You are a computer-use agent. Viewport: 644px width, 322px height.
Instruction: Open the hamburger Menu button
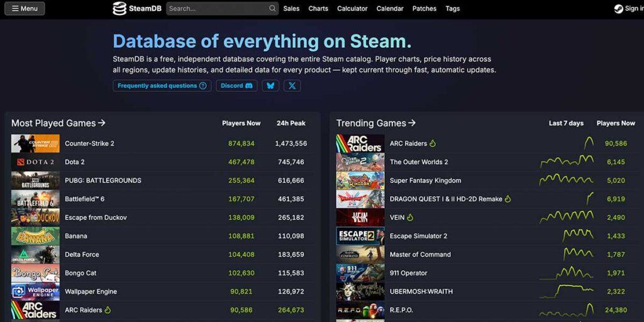pos(25,8)
